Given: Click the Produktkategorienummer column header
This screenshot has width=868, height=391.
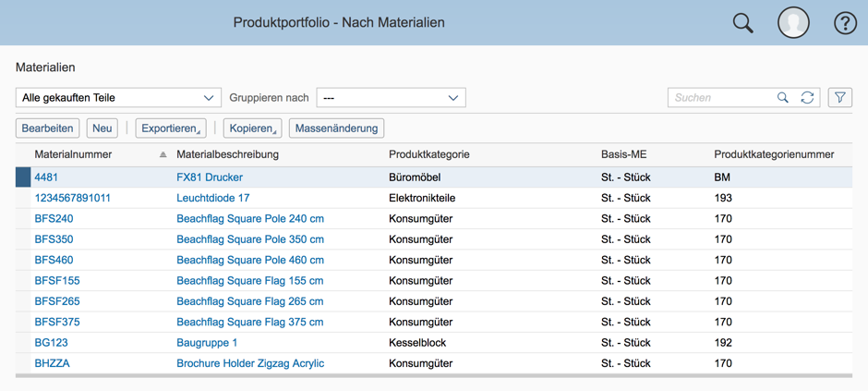Looking at the screenshot, I should point(774,154).
